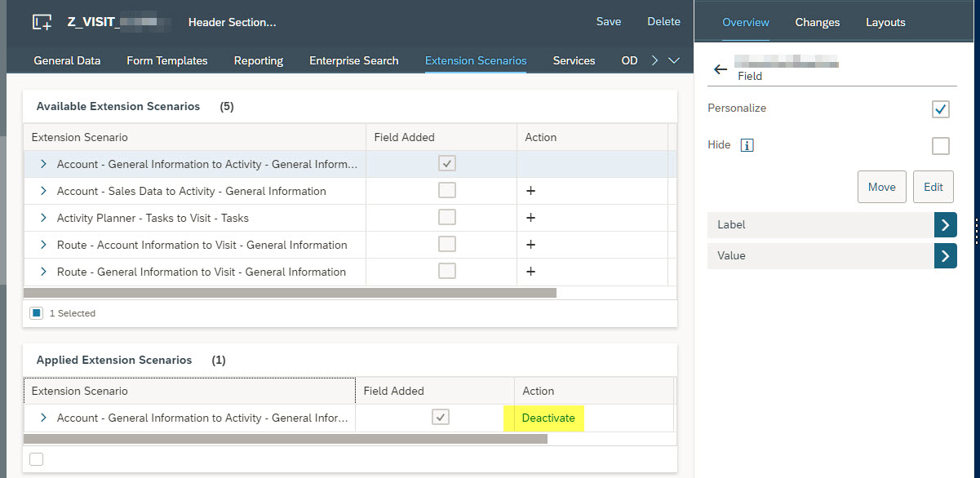Click the Move button
This screenshot has height=478, width=980.
click(882, 187)
